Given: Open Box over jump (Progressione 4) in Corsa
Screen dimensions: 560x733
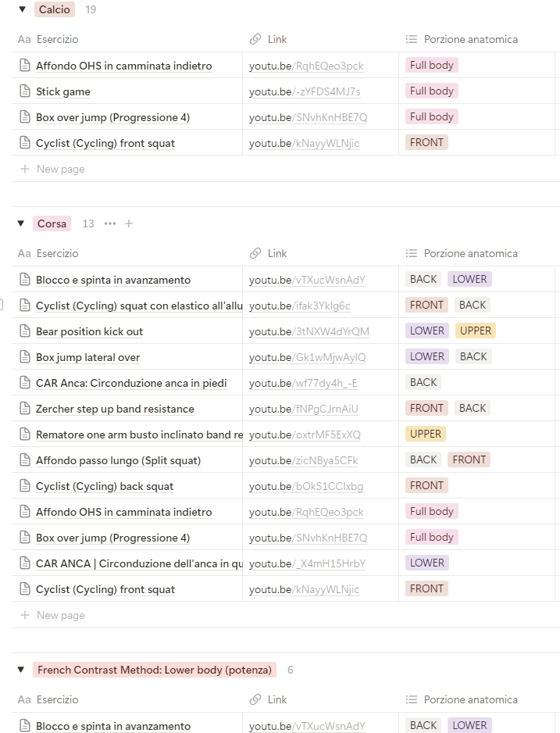Looking at the screenshot, I should pyautogui.click(x=112, y=538).
